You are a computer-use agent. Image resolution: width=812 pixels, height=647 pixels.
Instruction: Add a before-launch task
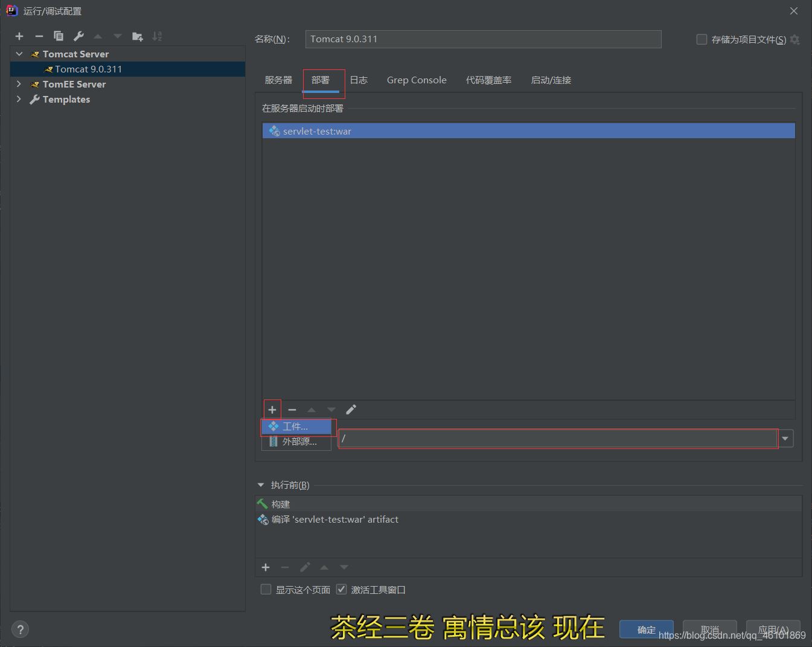266,567
